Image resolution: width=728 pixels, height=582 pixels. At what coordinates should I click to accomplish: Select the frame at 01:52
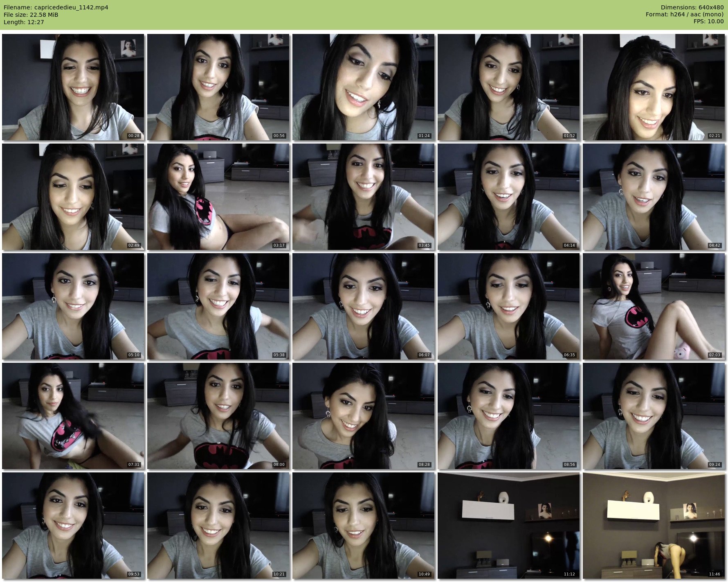[508, 87]
